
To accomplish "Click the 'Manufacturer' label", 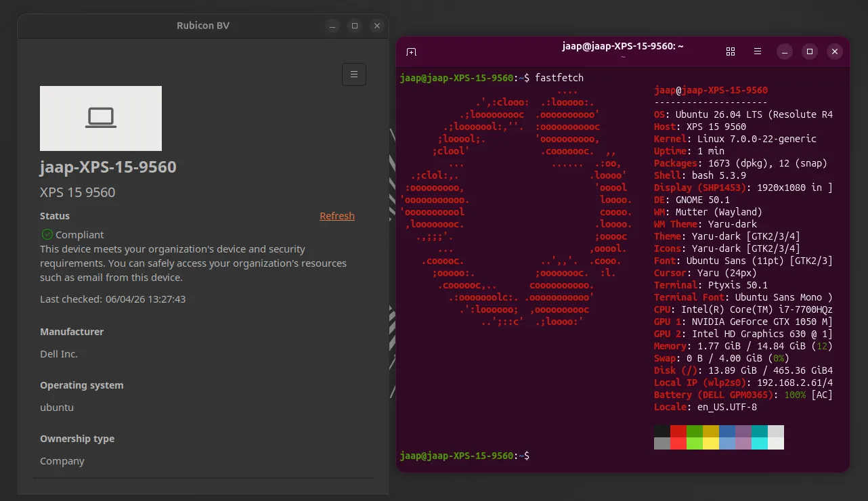I will tap(72, 332).
